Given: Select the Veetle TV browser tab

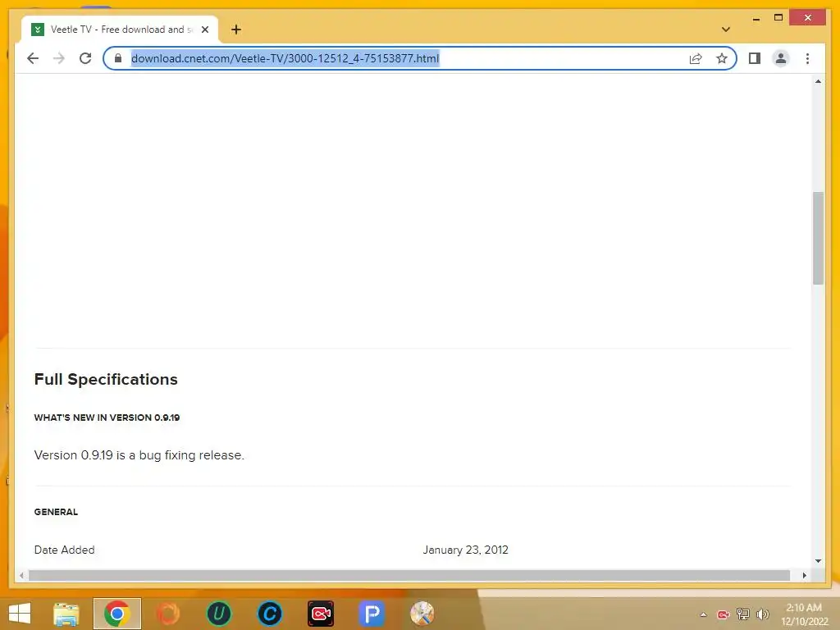Looking at the screenshot, I should (120, 30).
